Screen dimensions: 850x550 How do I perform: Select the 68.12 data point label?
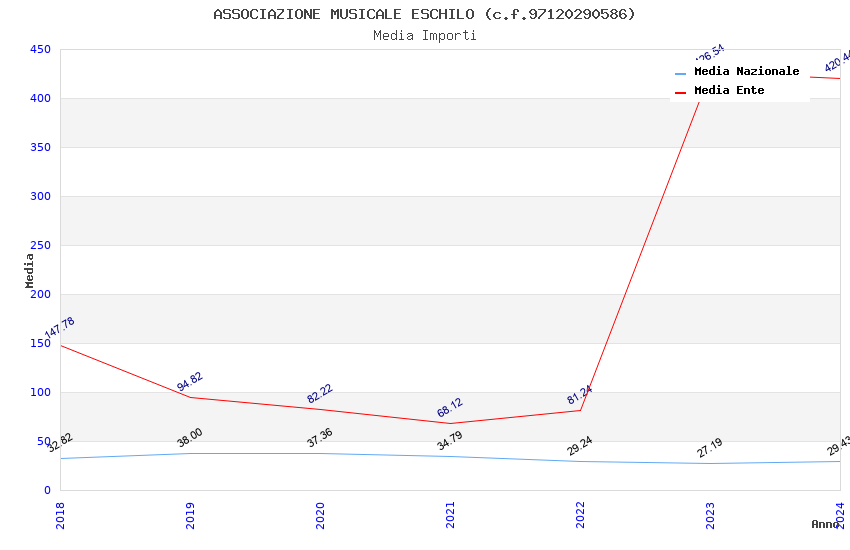tap(450, 407)
